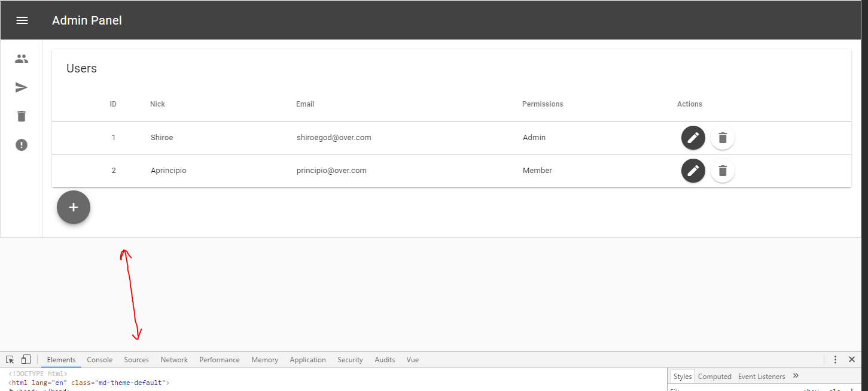Open the Send section from the sidebar
The height and width of the screenshot is (391, 868).
click(x=22, y=87)
